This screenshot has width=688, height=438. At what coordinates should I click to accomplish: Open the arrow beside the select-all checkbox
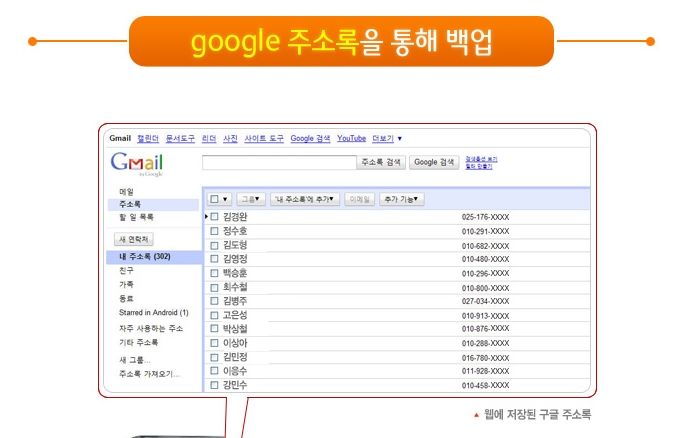point(225,199)
